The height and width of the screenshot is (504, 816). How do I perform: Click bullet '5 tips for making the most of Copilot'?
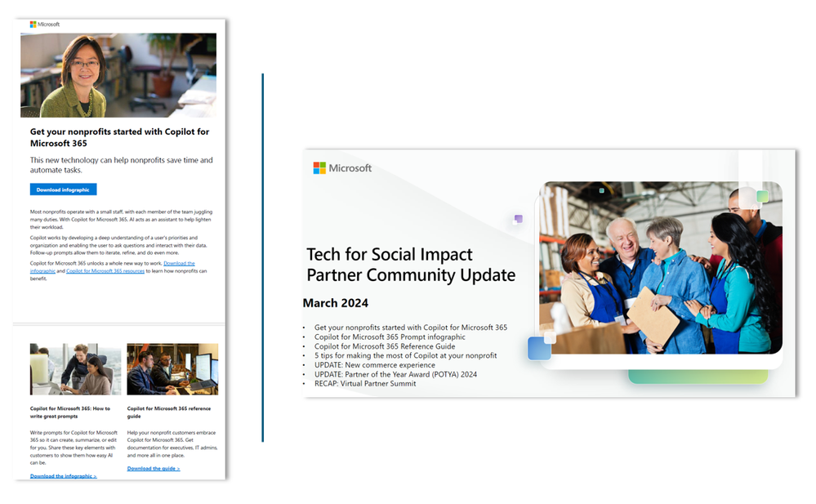[405, 355]
